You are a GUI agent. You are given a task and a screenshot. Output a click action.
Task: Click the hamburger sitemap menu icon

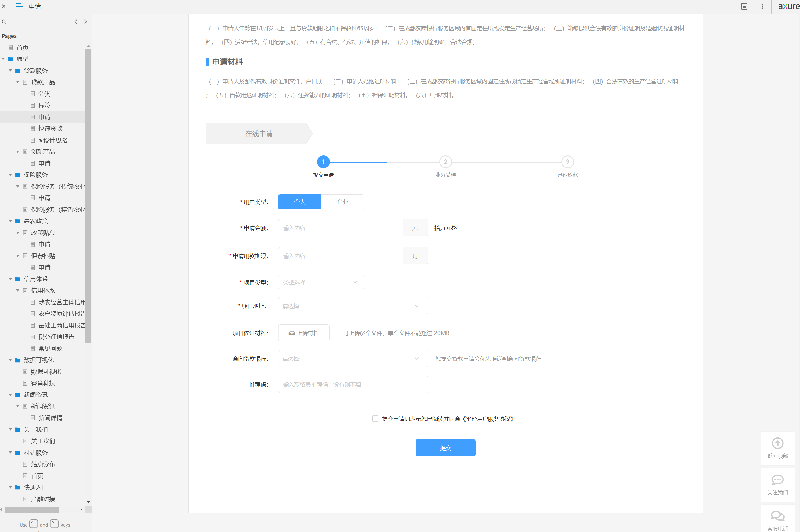click(19, 7)
